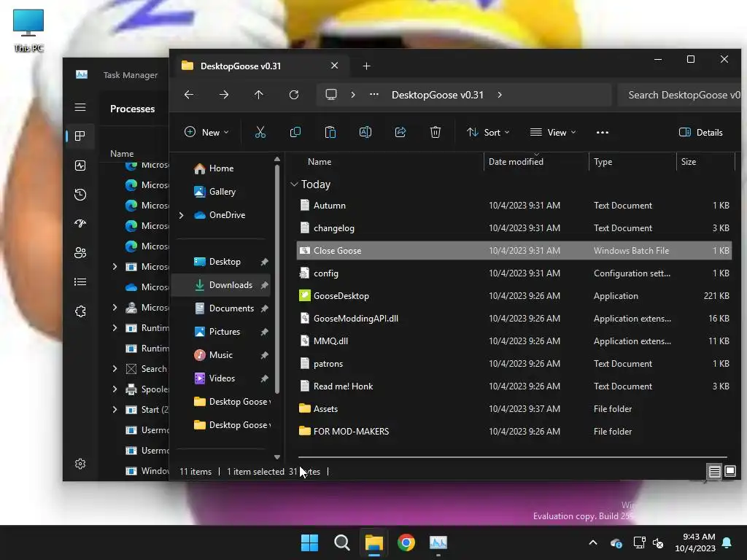Open taskbar Search
The image size is (747, 560).
(341, 542)
